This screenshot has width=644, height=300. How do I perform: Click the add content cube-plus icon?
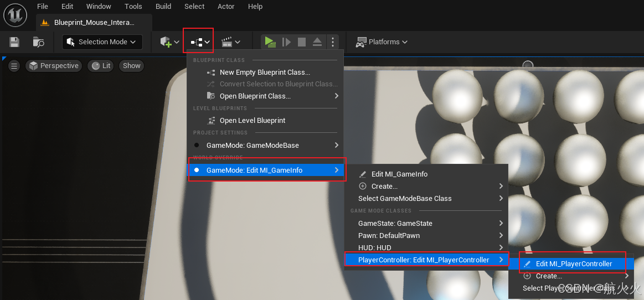[166, 42]
